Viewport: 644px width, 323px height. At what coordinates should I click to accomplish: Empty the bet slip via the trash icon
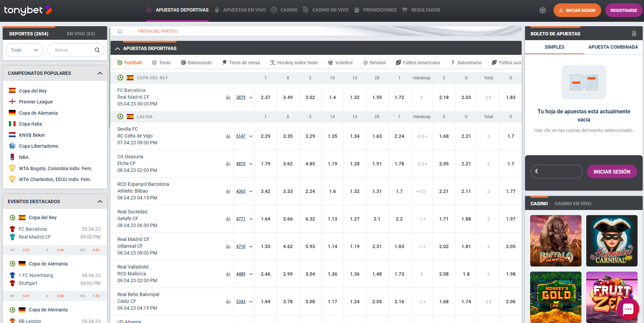pos(633,33)
